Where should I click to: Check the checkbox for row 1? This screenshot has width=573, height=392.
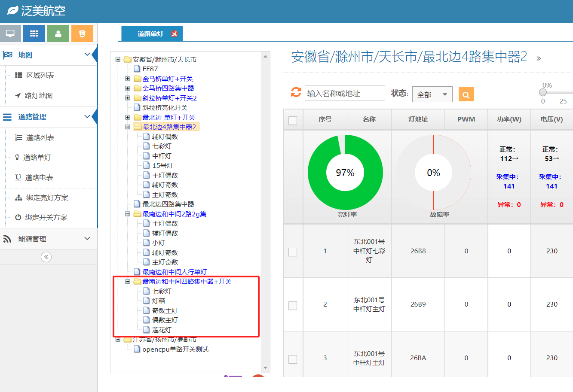click(293, 252)
